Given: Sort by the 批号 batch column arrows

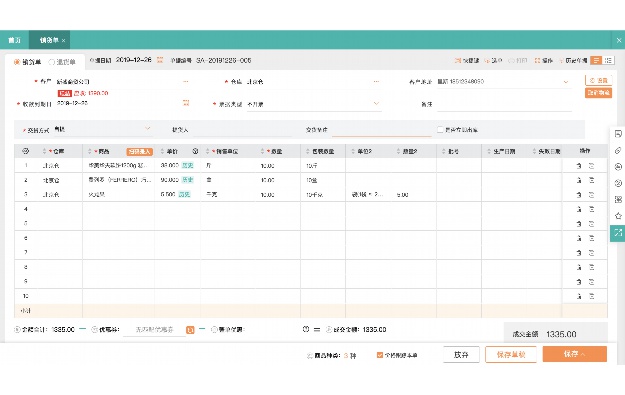Looking at the screenshot, I should click(x=444, y=151).
